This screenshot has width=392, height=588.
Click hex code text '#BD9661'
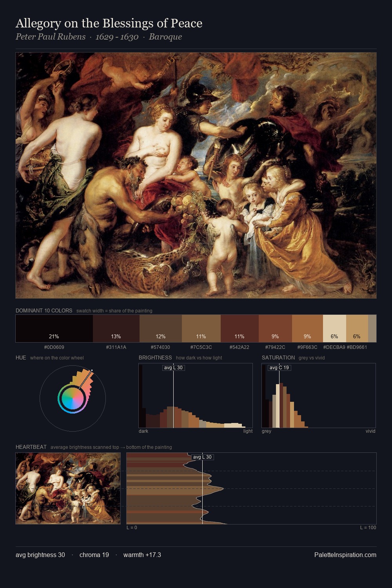357,347
